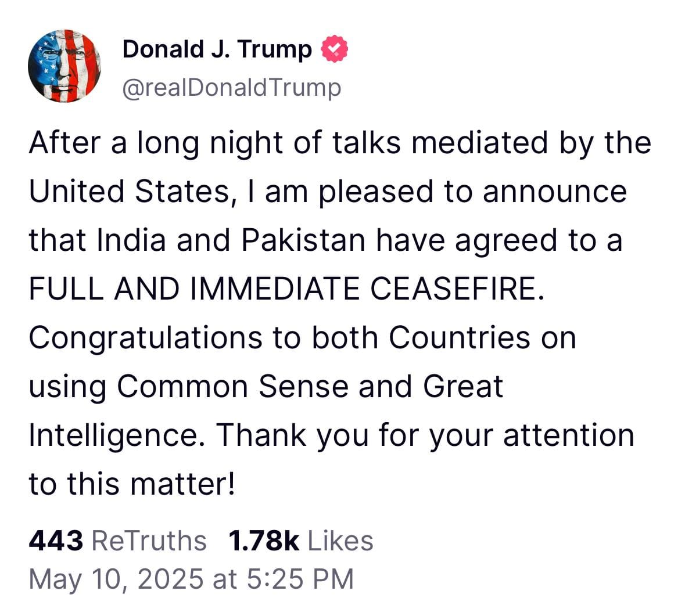Click the FULL AND IMMEDIATE CEASEFIRE text
The image size is (685, 616).
point(287,289)
